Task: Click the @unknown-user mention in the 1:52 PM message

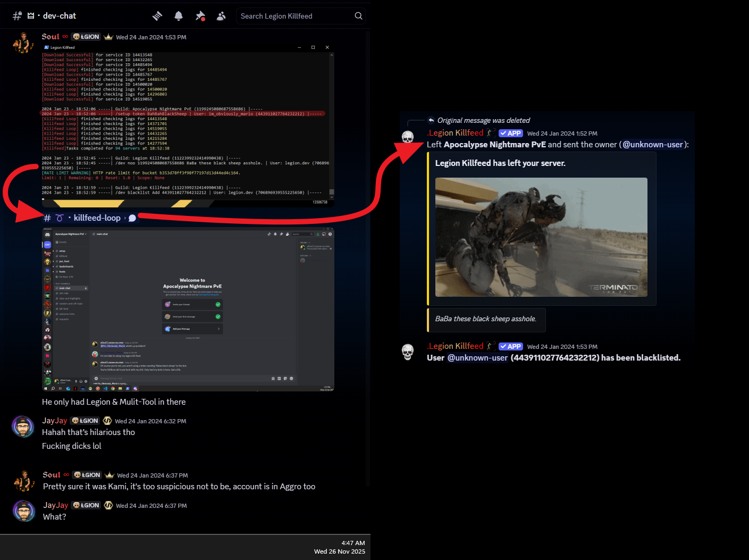Action: pyautogui.click(x=653, y=145)
